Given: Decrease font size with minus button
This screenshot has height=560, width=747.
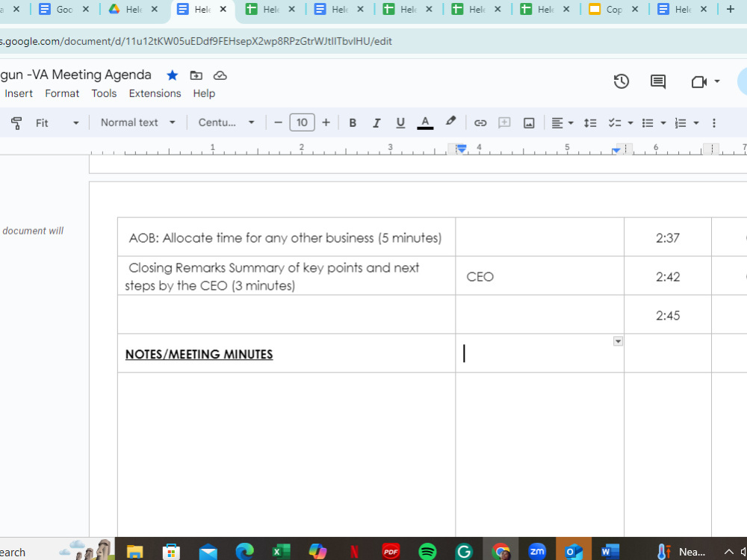Looking at the screenshot, I should pyautogui.click(x=278, y=123).
